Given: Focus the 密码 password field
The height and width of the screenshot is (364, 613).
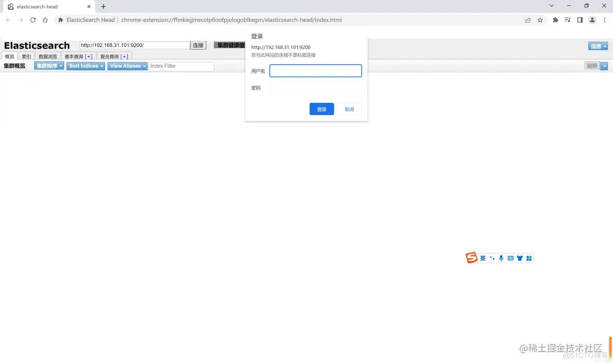Looking at the screenshot, I should 315,88.
